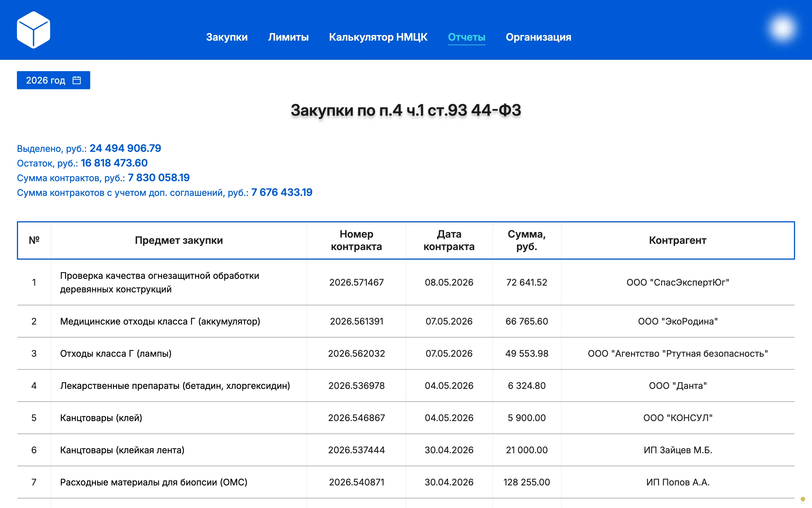Image resolution: width=812 pixels, height=508 pixels.
Task: Select Расходные материалы для биопсии (ОМС)
Action: click(154, 483)
